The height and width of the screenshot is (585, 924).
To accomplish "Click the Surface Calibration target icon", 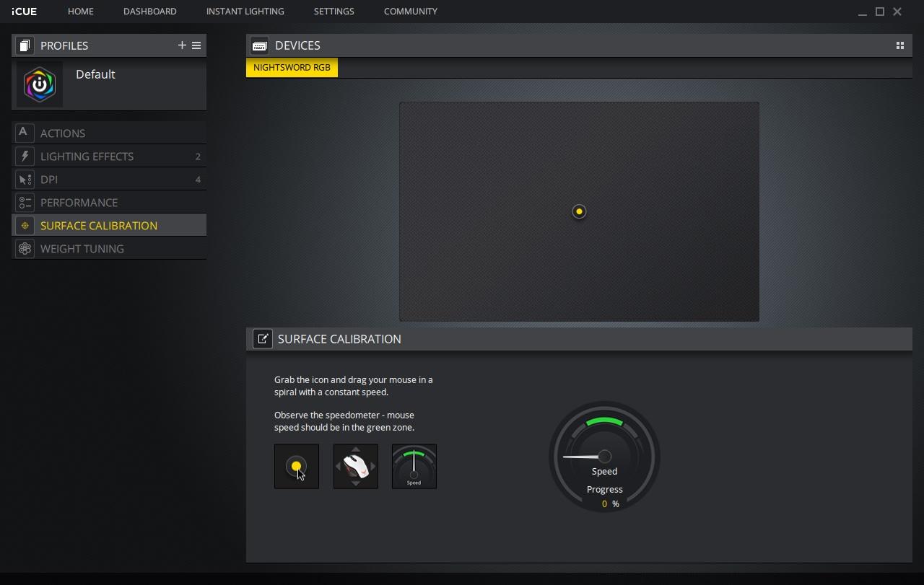I will click(x=25, y=225).
